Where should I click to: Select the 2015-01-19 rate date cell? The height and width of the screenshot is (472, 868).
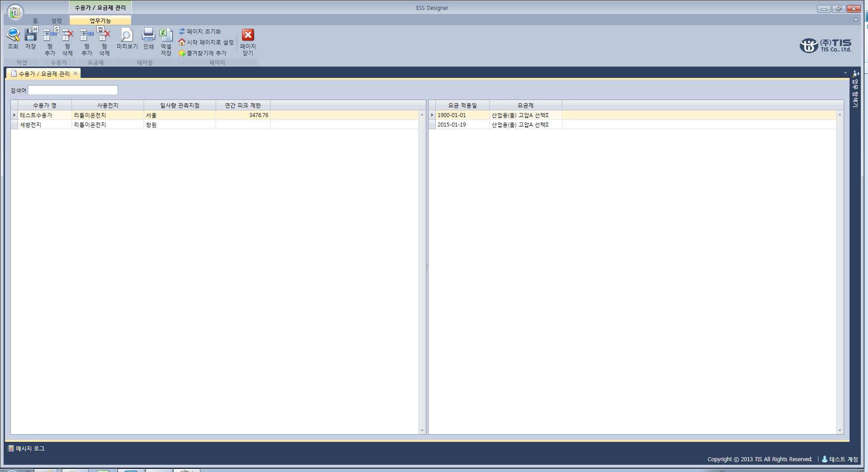click(x=462, y=125)
